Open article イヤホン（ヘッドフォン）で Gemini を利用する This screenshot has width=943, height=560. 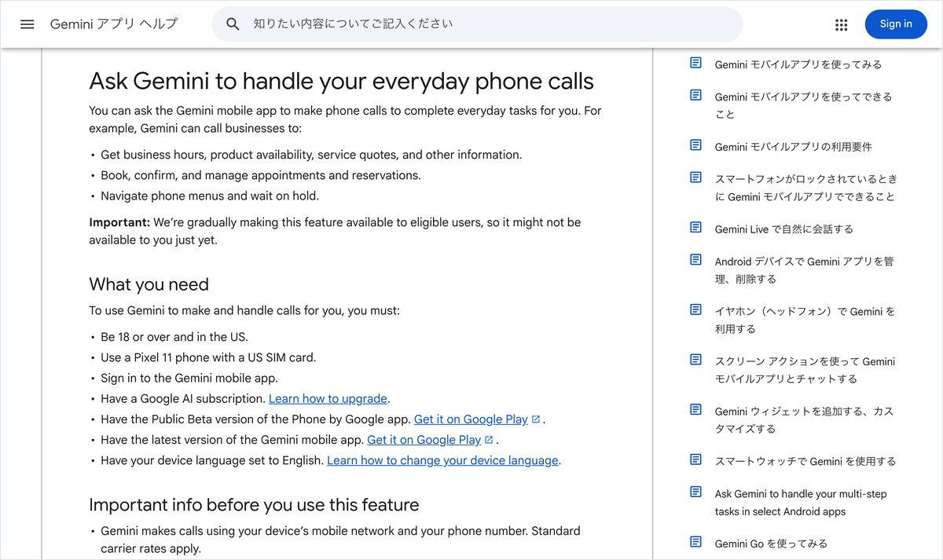(x=805, y=320)
